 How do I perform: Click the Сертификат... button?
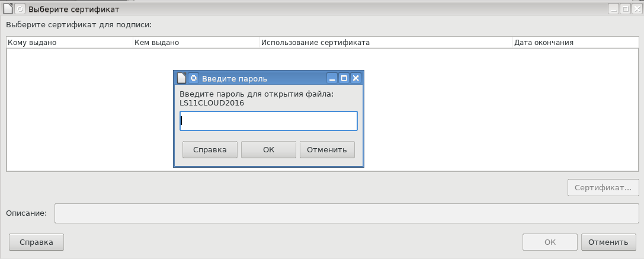pos(603,188)
